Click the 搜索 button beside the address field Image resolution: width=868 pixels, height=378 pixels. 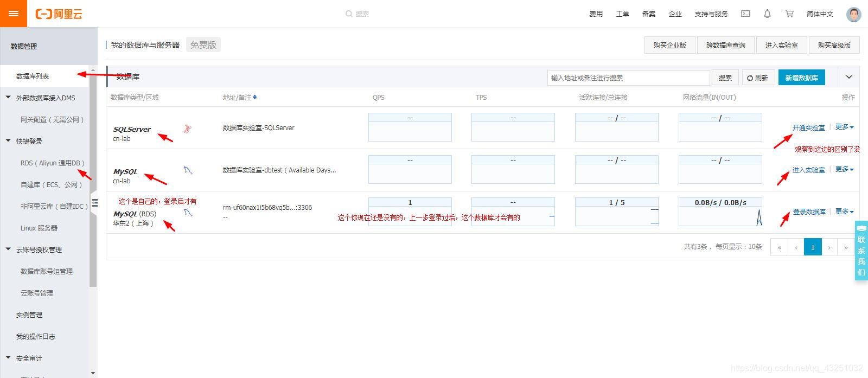725,78
